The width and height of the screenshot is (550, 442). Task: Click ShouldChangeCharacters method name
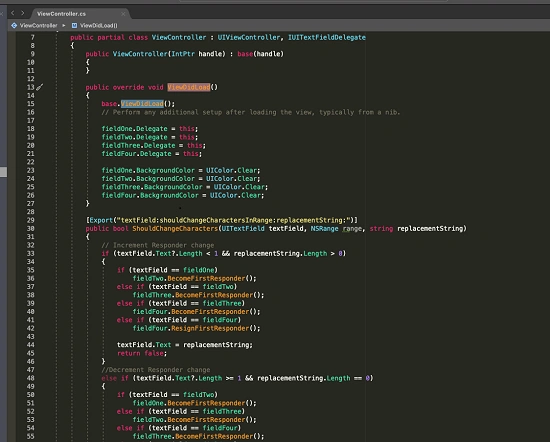pos(175,229)
